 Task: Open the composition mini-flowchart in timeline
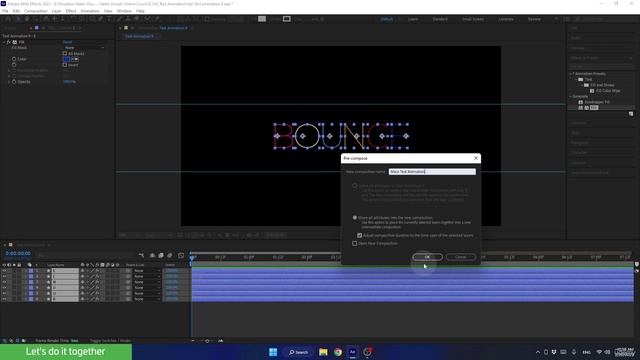click(141, 256)
